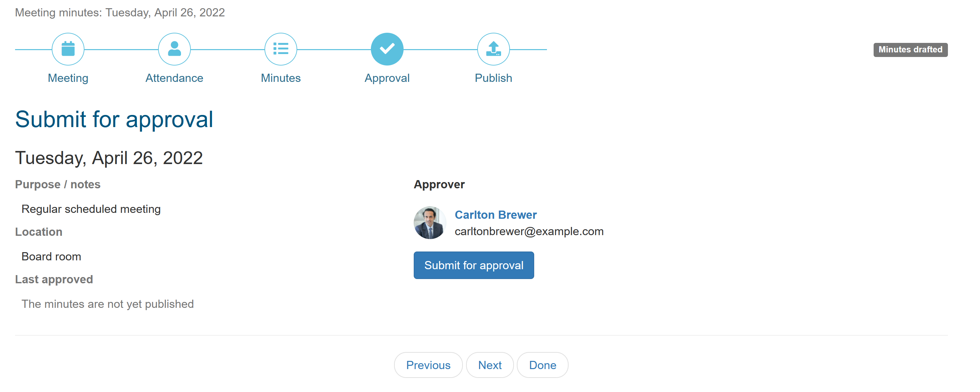Screen dimensions: 980x392
Task: Go back with the Previous button
Action: click(428, 365)
